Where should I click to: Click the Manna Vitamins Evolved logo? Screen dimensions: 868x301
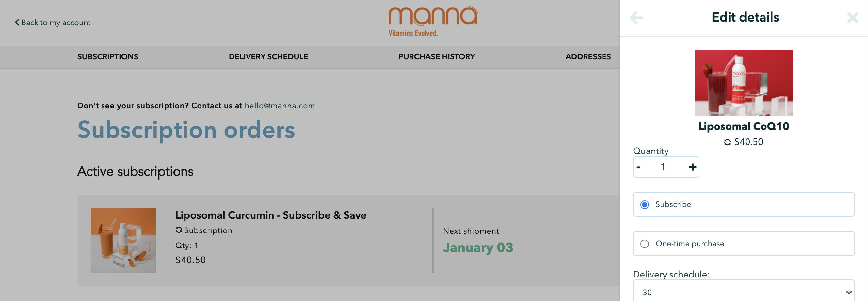(433, 21)
